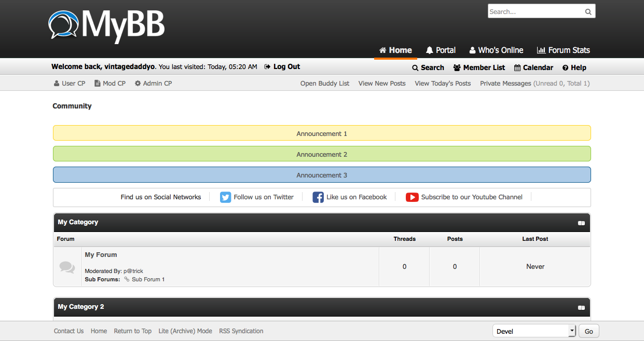Click View New Posts
This screenshot has width=644, height=341.
382,84
